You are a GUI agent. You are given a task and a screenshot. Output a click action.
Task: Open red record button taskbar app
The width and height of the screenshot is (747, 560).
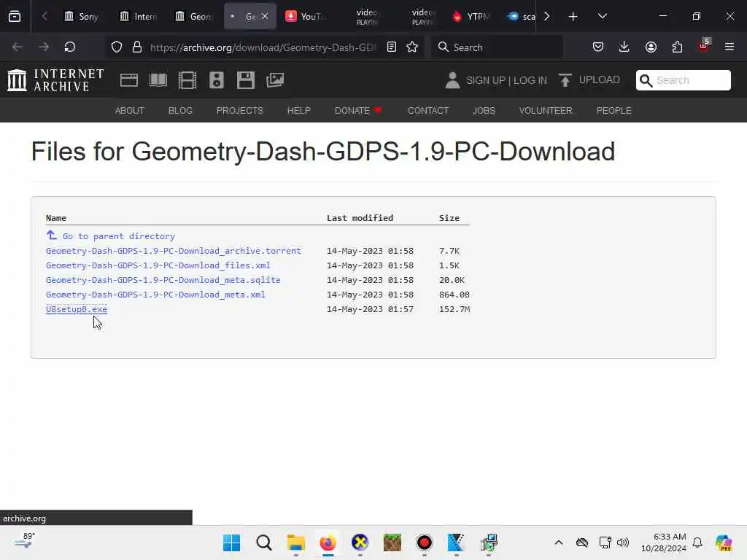point(424,542)
